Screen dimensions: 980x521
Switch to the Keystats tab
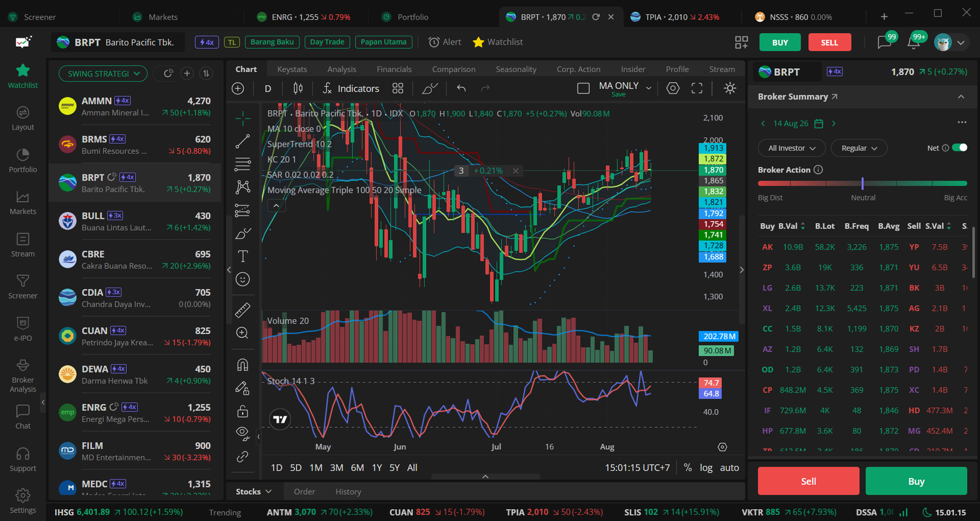(x=292, y=69)
